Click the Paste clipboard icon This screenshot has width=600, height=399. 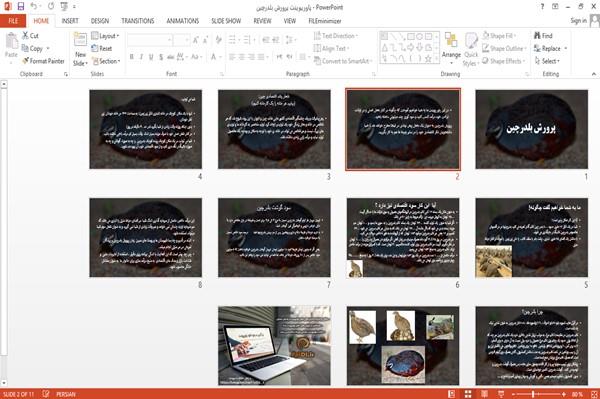pyautogui.click(x=11, y=41)
